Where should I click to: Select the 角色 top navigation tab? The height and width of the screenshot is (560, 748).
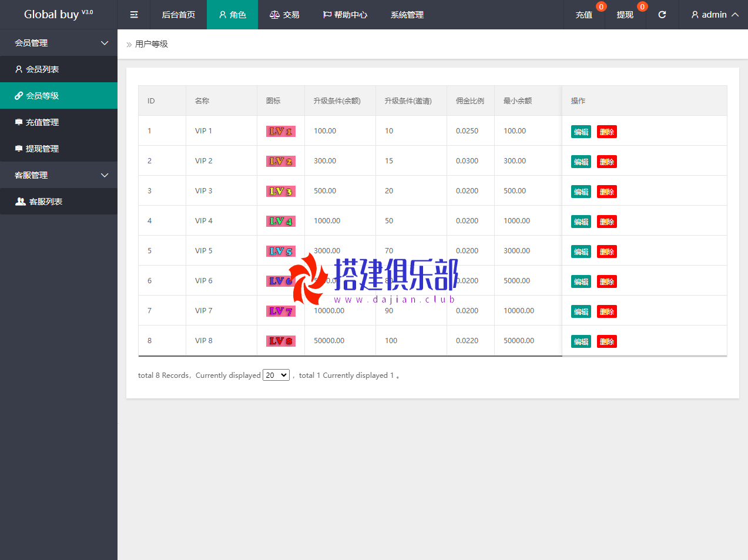pyautogui.click(x=232, y=15)
